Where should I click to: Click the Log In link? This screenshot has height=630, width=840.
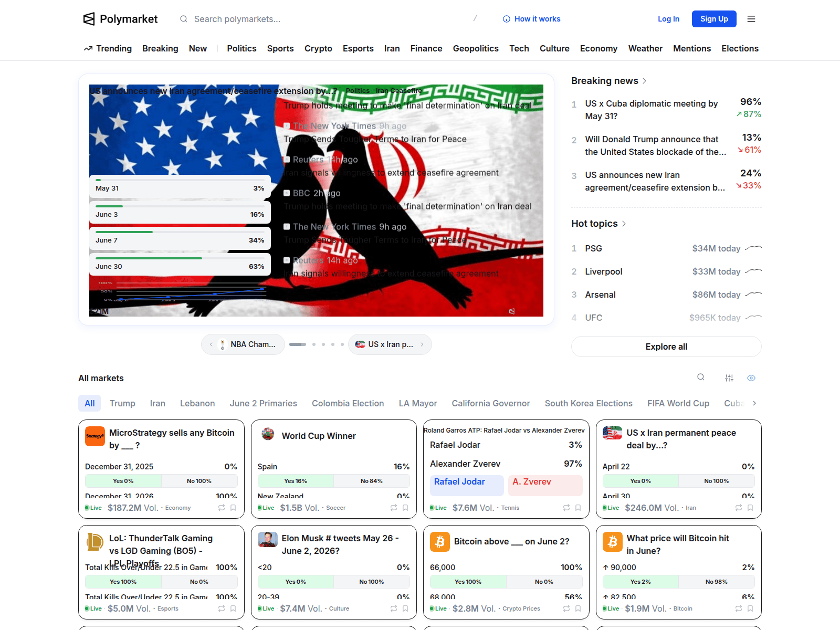668,19
